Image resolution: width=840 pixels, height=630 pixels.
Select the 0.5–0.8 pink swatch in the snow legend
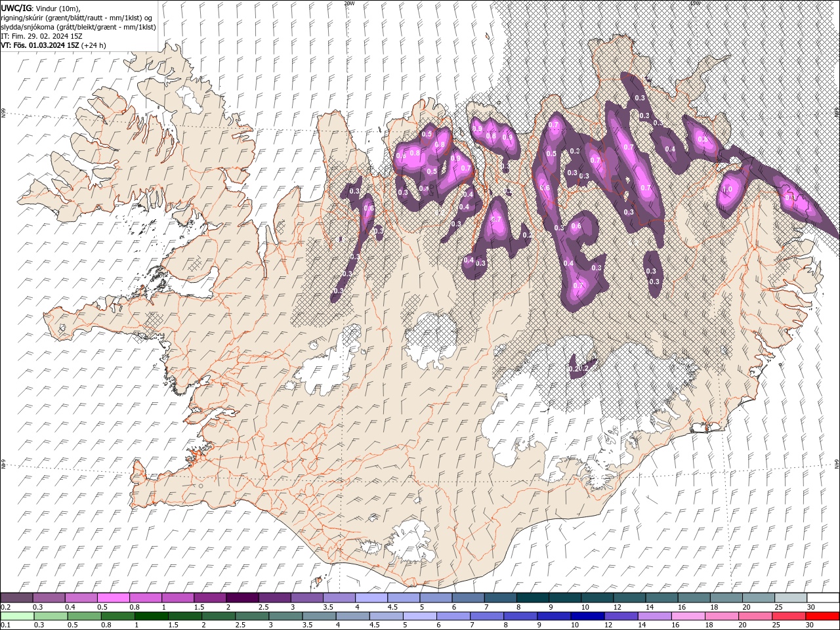[114, 598]
